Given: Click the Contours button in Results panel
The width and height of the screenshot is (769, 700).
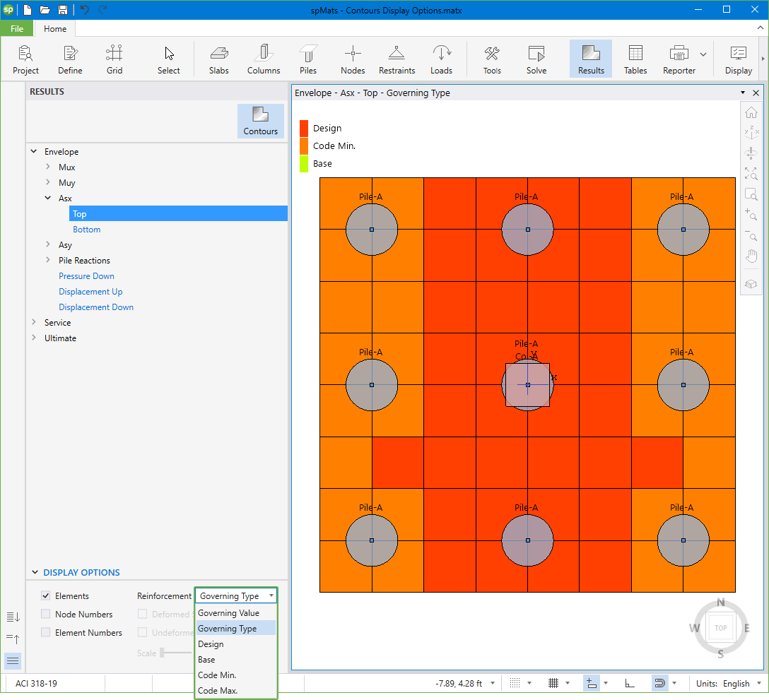Looking at the screenshot, I should [260, 121].
